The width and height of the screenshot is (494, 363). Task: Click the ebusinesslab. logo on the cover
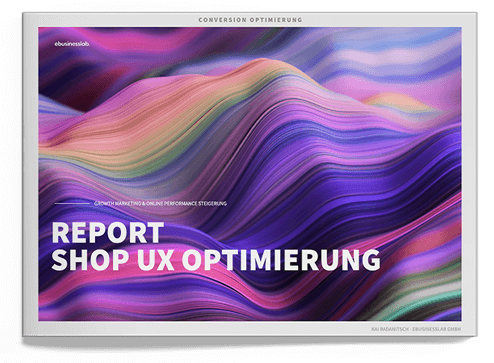pyautogui.click(x=72, y=44)
